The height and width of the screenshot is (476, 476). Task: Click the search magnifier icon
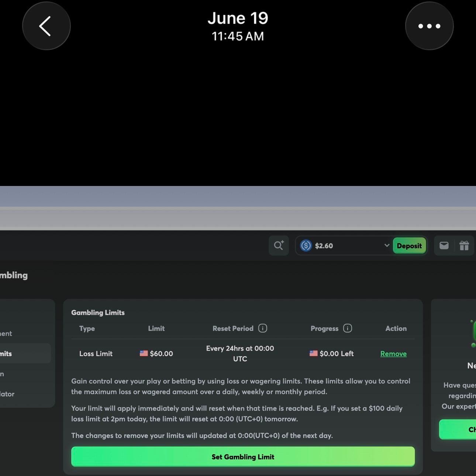pos(279,245)
